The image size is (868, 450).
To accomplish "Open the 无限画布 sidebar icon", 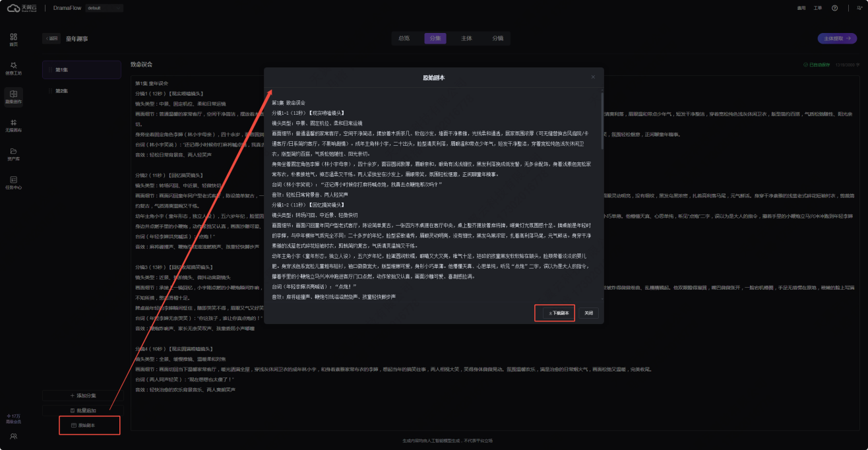I will (x=13, y=125).
